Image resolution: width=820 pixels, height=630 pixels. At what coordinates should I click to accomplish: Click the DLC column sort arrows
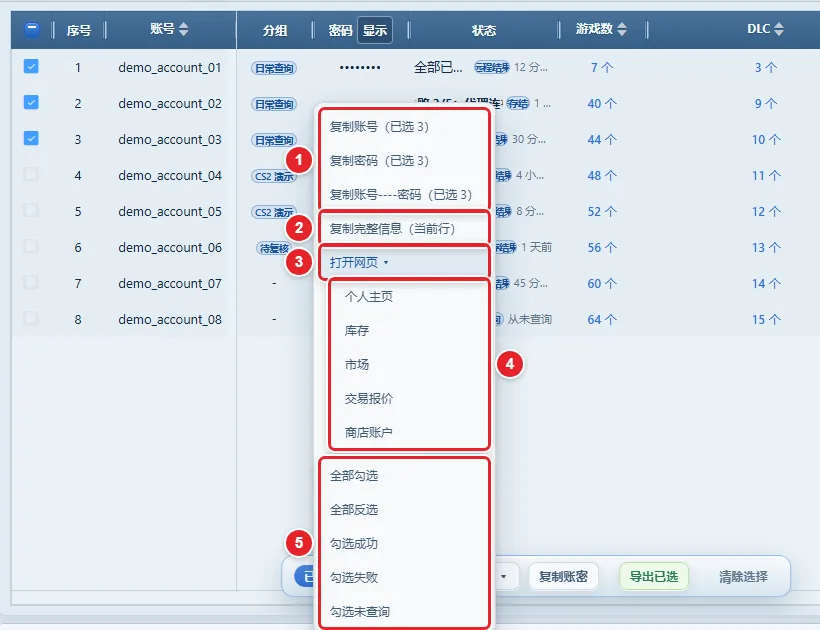point(779,29)
